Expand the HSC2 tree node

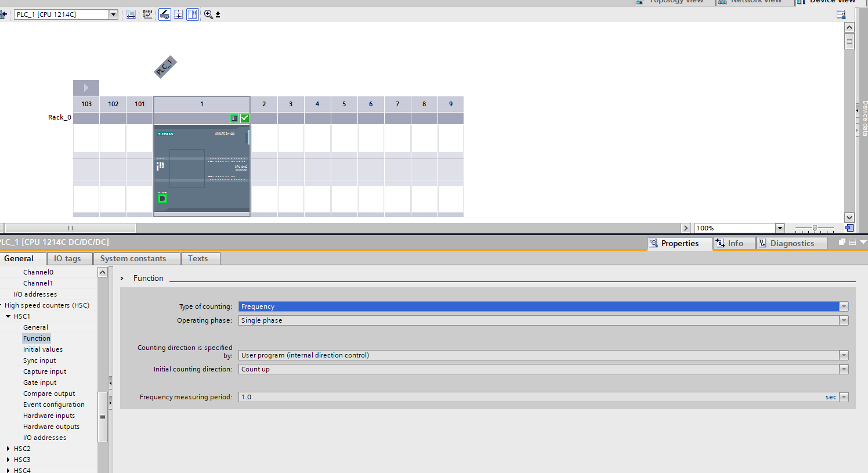coord(8,449)
